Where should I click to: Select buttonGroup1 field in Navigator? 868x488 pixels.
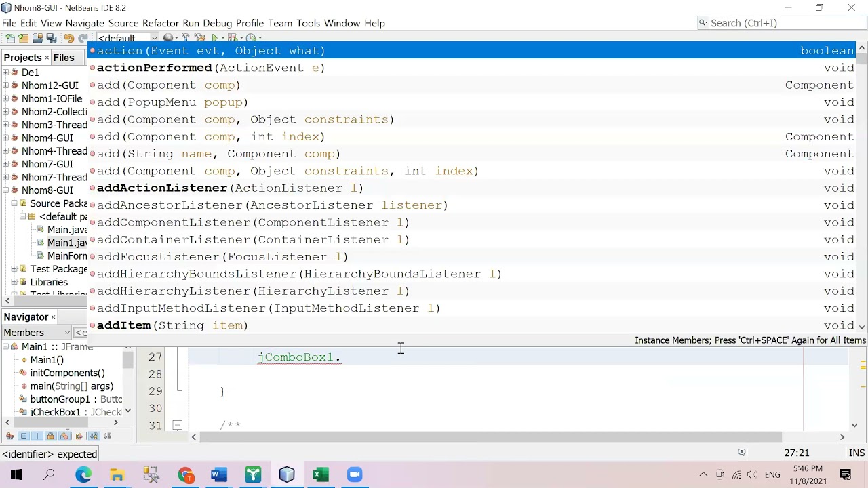click(x=76, y=399)
